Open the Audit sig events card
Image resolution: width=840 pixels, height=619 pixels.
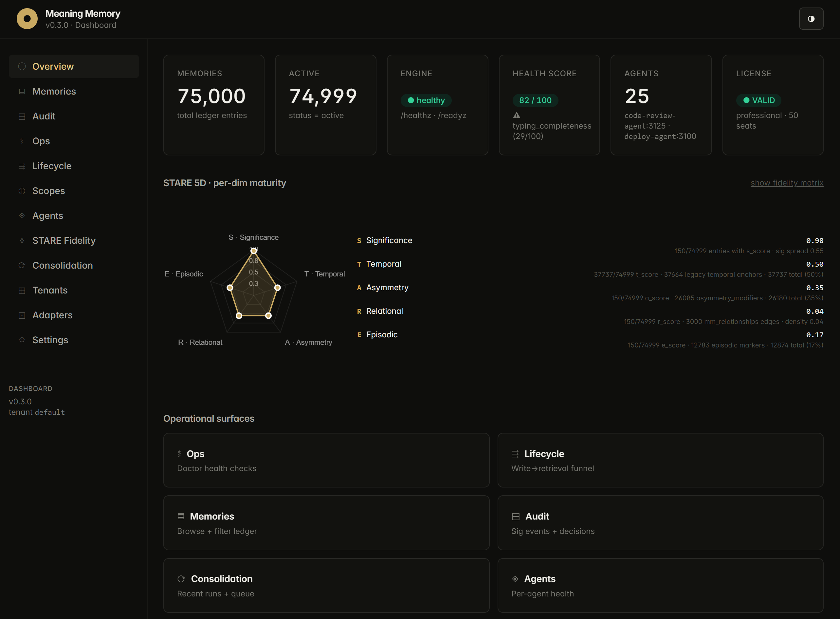[x=660, y=523]
